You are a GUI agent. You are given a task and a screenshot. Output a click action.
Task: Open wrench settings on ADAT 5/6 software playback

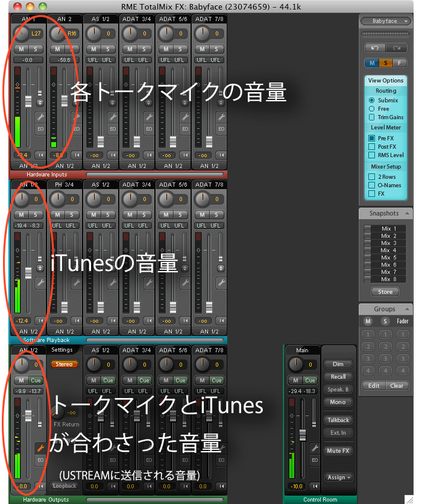click(x=185, y=282)
